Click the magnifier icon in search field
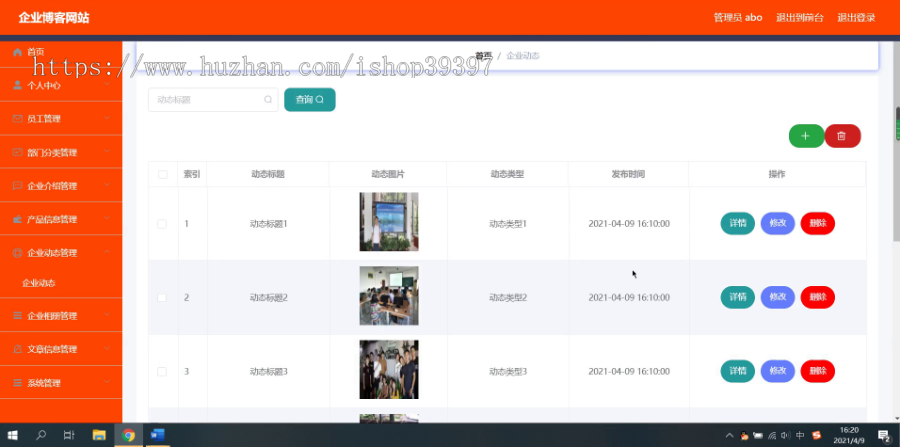 click(x=268, y=99)
